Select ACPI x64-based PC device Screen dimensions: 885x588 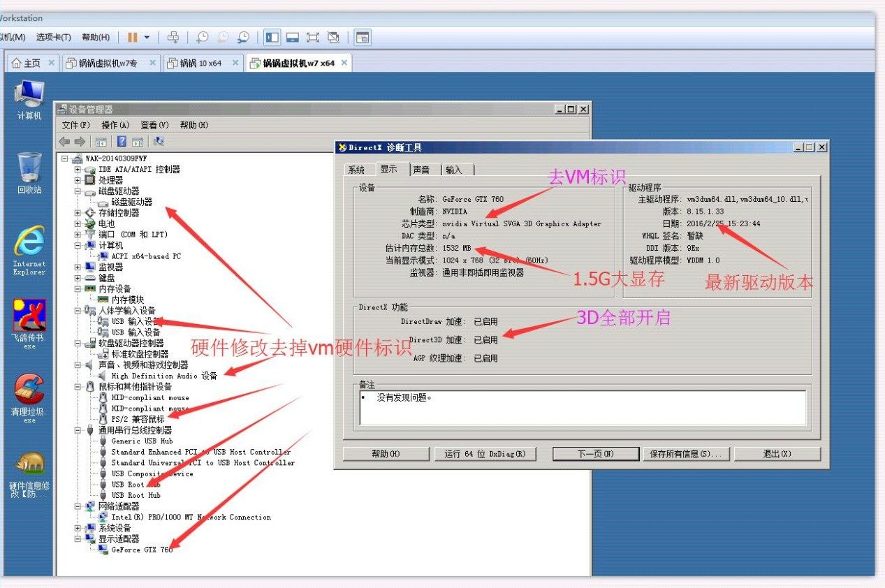pyautogui.click(x=146, y=256)
